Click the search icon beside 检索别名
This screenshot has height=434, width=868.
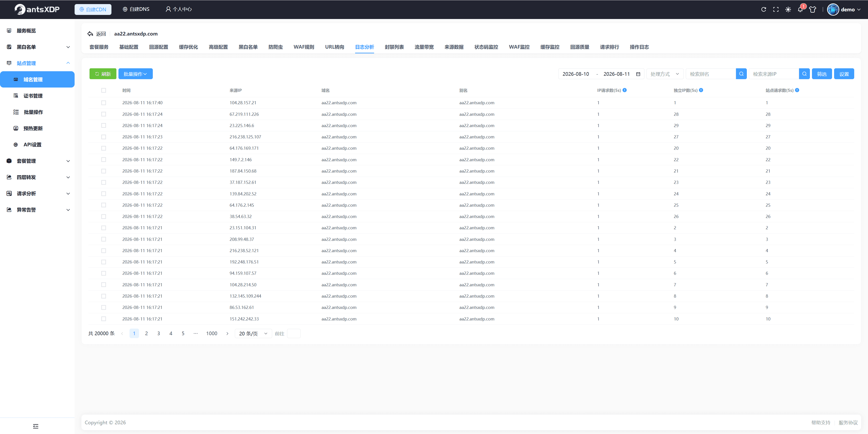[741, 74]
